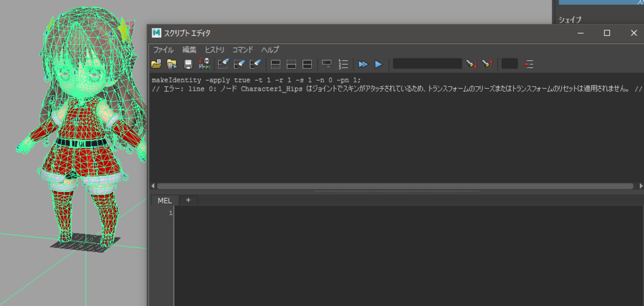Close the スクリプト エディタ window

(x=634, y=33)
